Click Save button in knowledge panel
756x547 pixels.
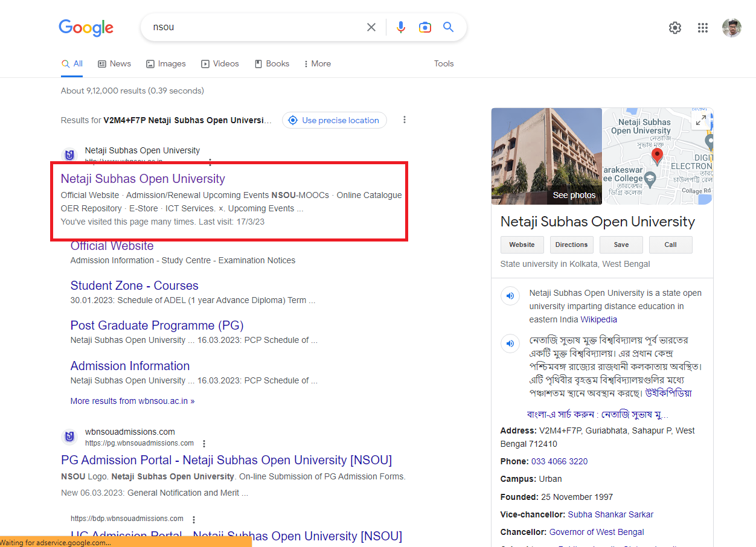[x=621, y=245]
